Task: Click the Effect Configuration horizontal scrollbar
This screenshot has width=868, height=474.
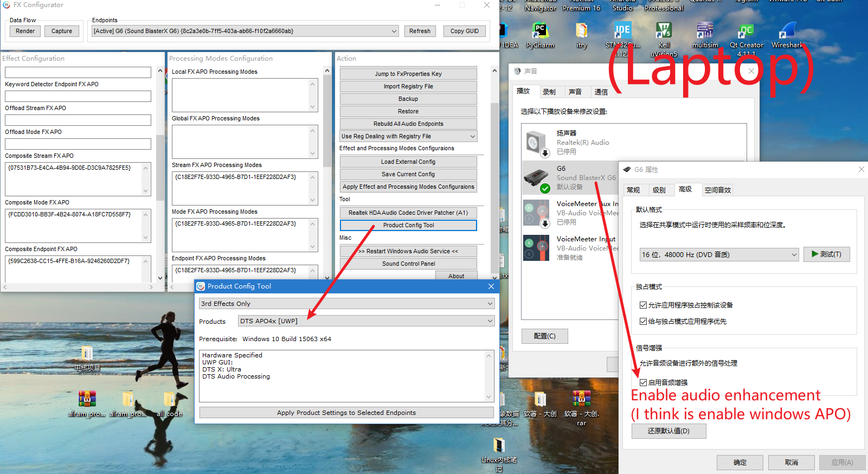Action: pos(78,287)
